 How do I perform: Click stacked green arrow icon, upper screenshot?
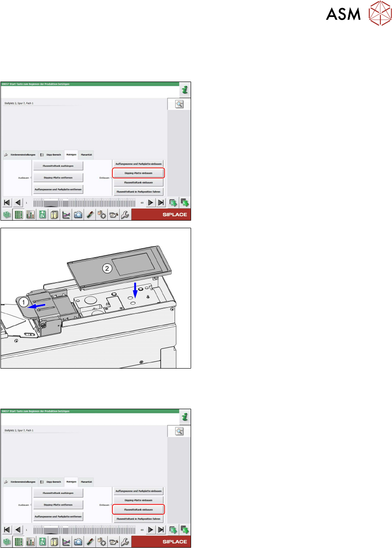click(x=185, y=202)
